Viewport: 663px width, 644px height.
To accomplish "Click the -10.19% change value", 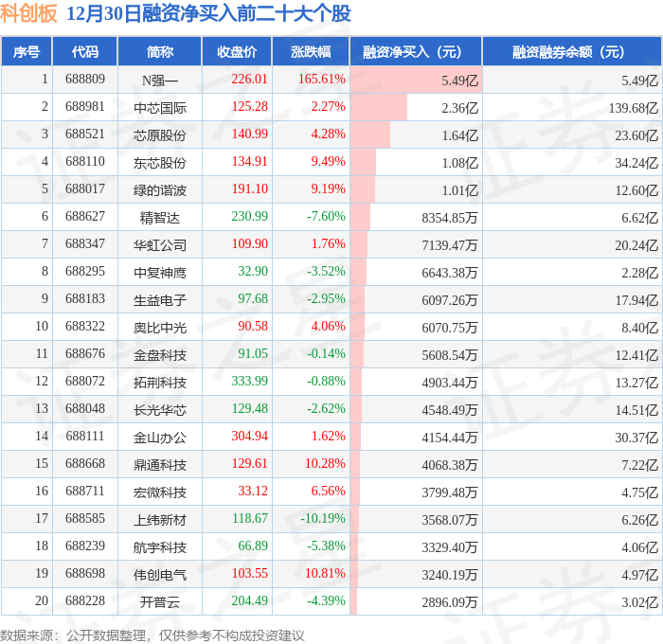I will point(323,519).
